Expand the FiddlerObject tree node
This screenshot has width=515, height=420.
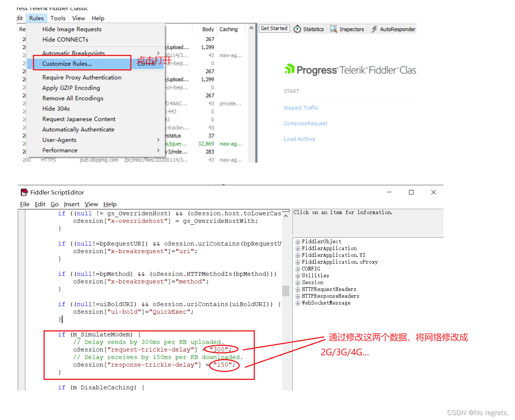coord(298,242)
